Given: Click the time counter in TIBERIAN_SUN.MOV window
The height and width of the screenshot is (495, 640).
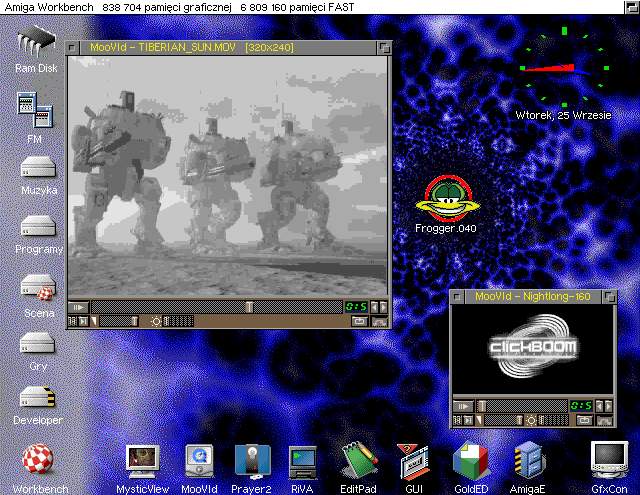Looking at the screenshot, I should [357, 307].
